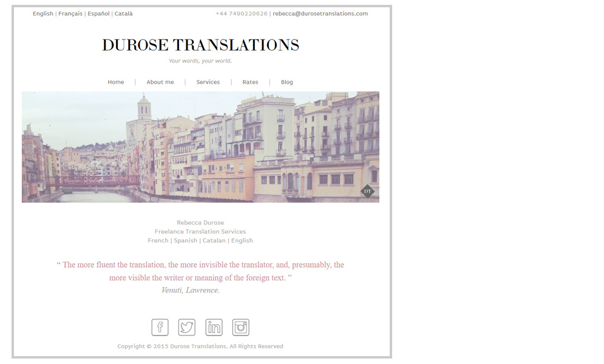The width and height of the screenshot is (604, 364).
Task: Click the pink Venuti translation quote
Action: pyautogui.click(x=200, y=271)
